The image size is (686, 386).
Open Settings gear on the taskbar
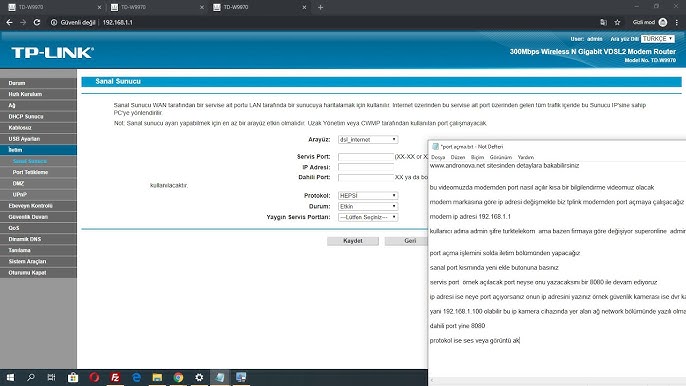click(199, 377)
